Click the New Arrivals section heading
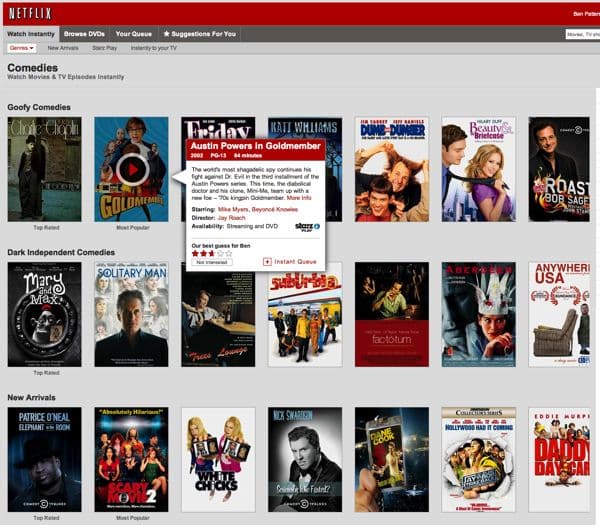The height and width of the screenshot is (525, 600). pos(31,397)
